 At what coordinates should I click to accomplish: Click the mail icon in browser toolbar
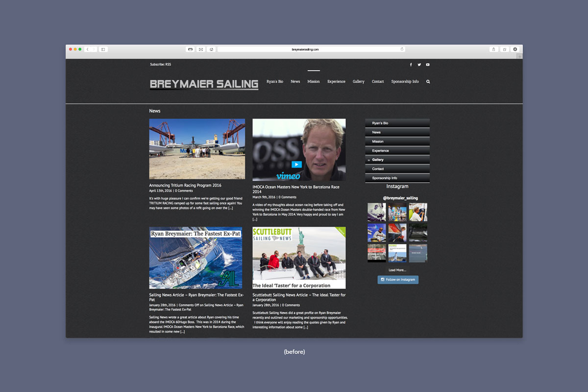[x=200, y=49]
